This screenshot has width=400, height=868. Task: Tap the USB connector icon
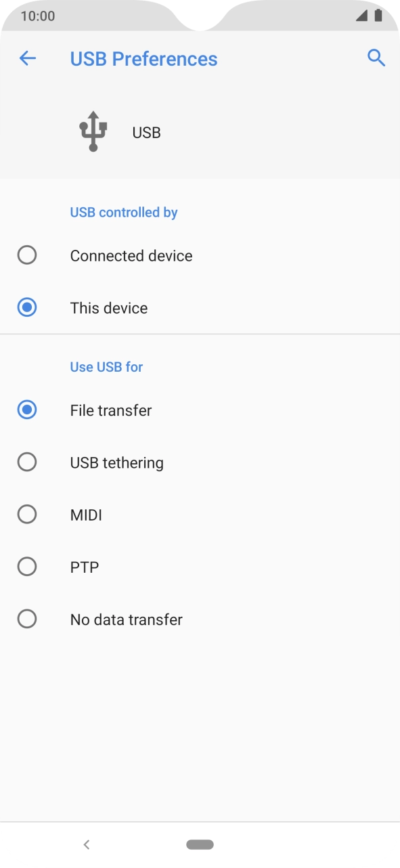[x=92, y=130]
